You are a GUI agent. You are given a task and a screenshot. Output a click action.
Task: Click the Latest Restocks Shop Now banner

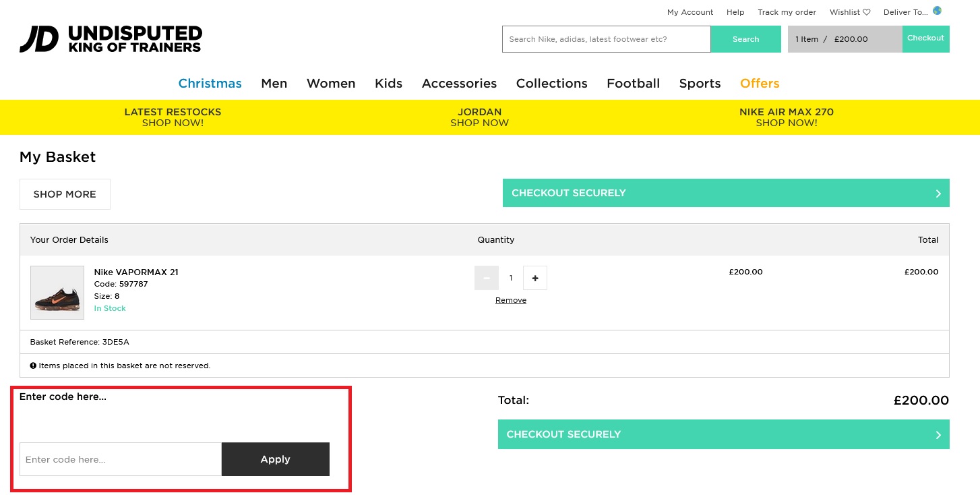pyautogui.click(x=173, y=117)
